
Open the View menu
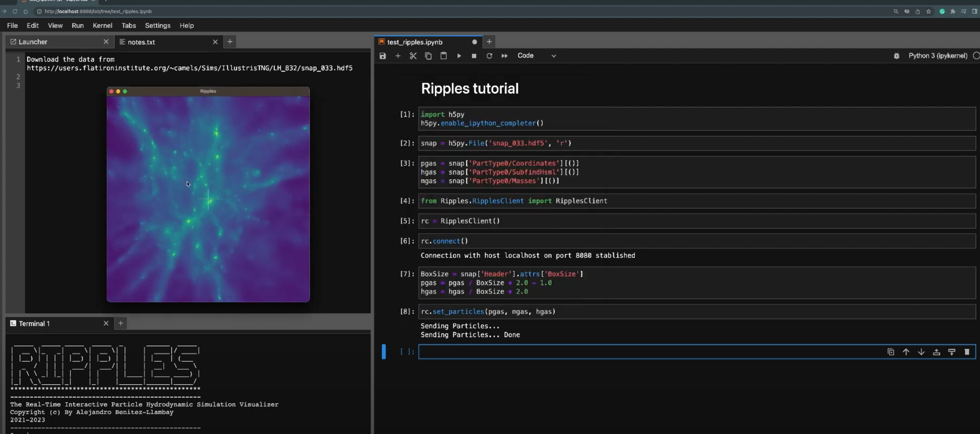coord(55,25)
